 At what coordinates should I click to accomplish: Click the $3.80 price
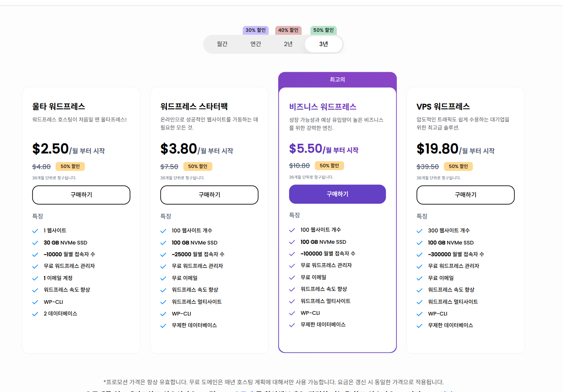click(179, 149)
